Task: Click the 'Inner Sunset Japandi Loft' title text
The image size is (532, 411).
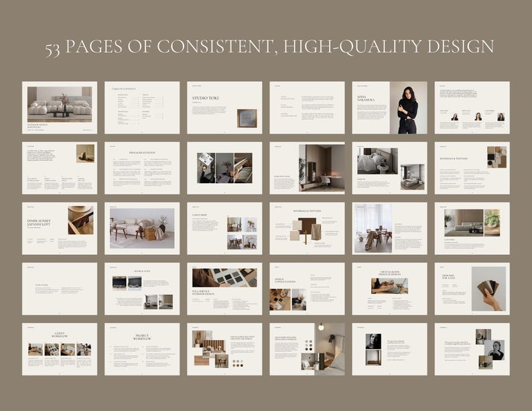Action: click(x=39, y=223)
